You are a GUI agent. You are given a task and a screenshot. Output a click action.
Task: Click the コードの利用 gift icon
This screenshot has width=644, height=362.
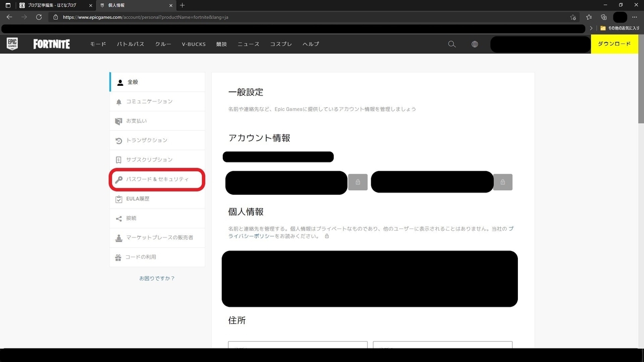[119, 257]
